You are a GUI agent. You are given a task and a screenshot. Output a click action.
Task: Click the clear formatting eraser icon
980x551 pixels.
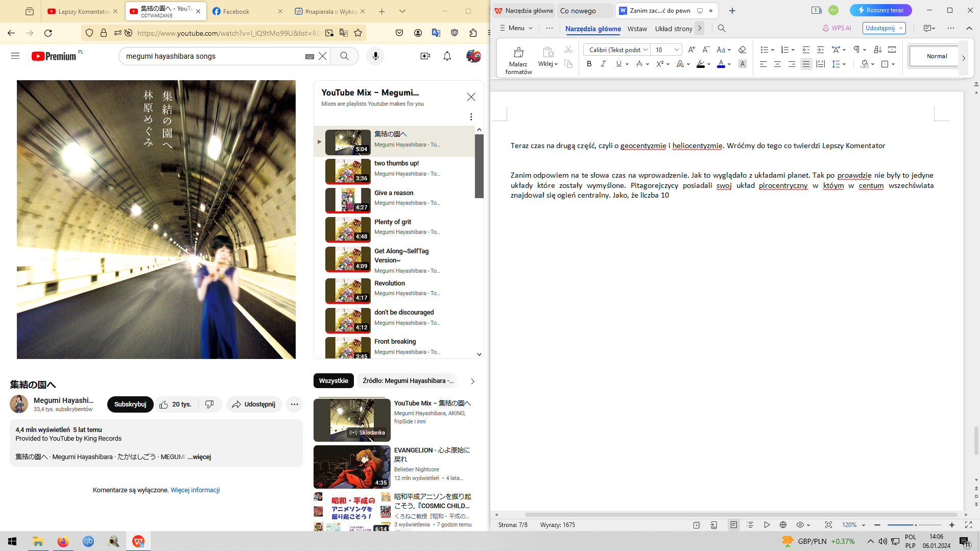tap(742, 50)
